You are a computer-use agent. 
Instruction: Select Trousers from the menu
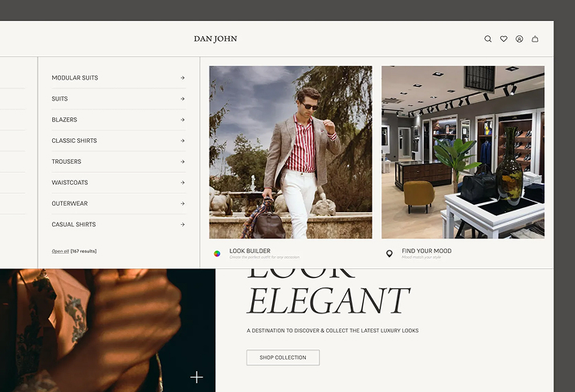(67, 161)
